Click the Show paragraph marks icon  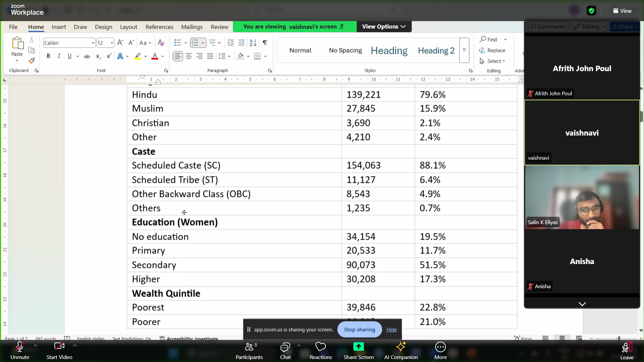(x=265, y=43)
